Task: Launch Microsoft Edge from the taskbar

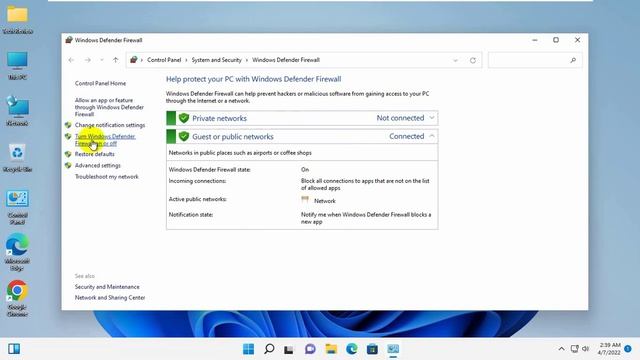Action: point(352,349)
